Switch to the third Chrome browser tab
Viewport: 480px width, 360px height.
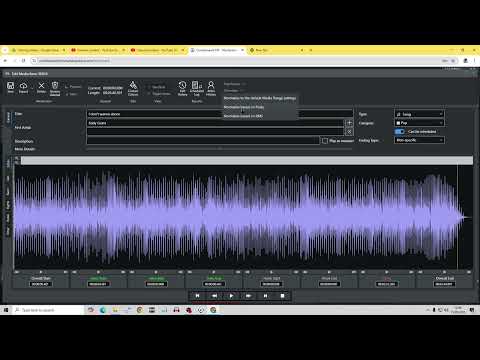click(157, 50)
